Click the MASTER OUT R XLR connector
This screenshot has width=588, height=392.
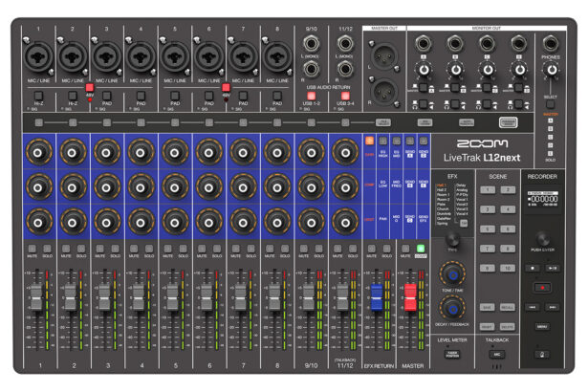click(384, 92)
